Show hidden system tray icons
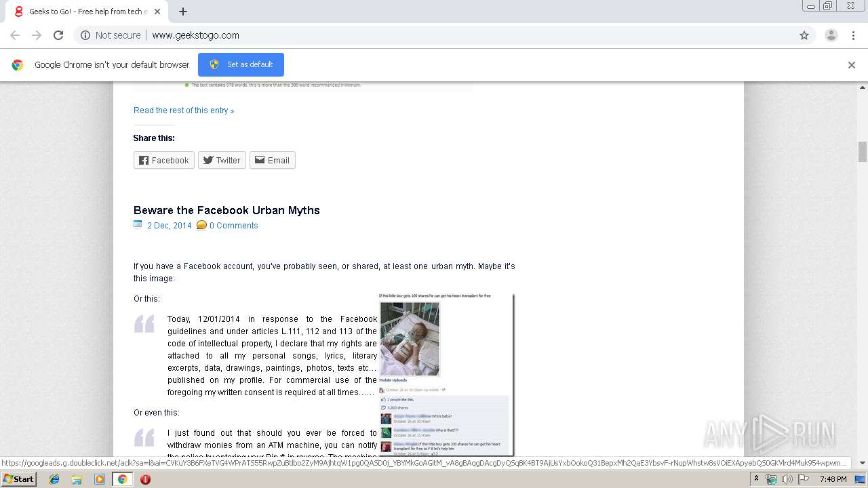The height and width of the screenshot is (488, 868). (x=757, y=479)
